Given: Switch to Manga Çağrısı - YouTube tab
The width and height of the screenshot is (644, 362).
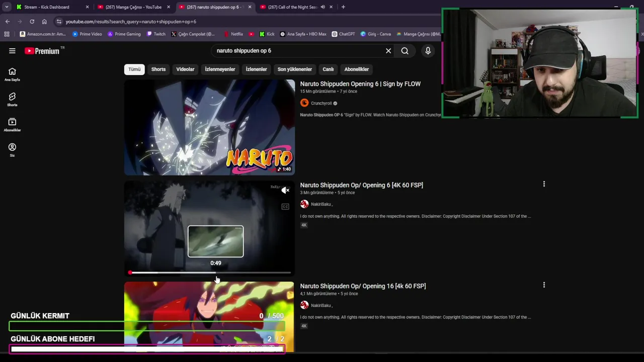Looking at the screenshot, I should [133, 7].
